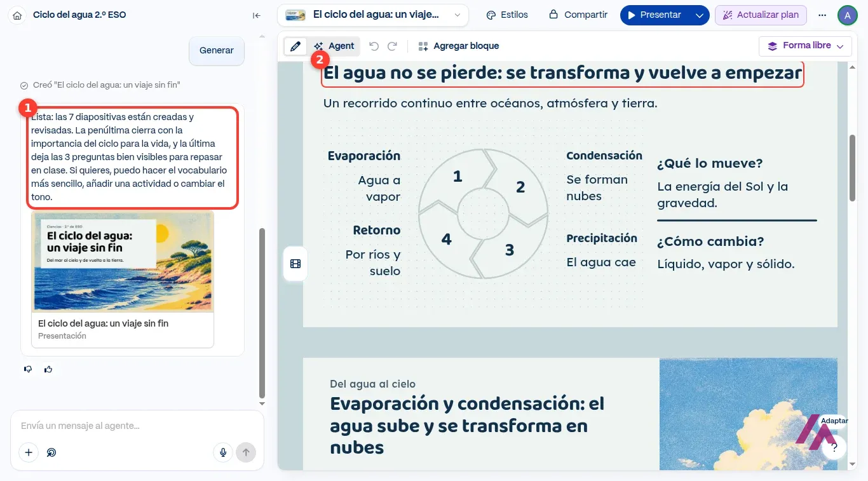Click the Precipitación label
This screenshot has width=868, height=481.
[x=602, y=238]
